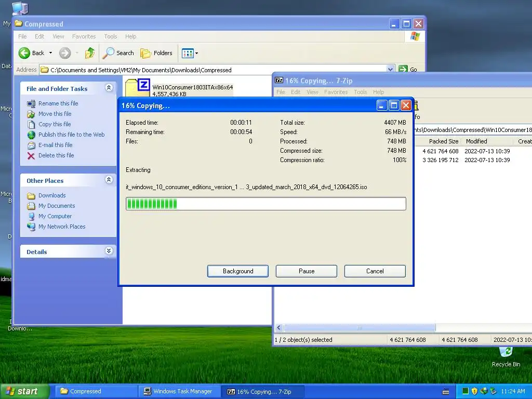Open the Edit menu in Compressed window
Viewport: 532px width, 399px height.
tap(39, 36)
